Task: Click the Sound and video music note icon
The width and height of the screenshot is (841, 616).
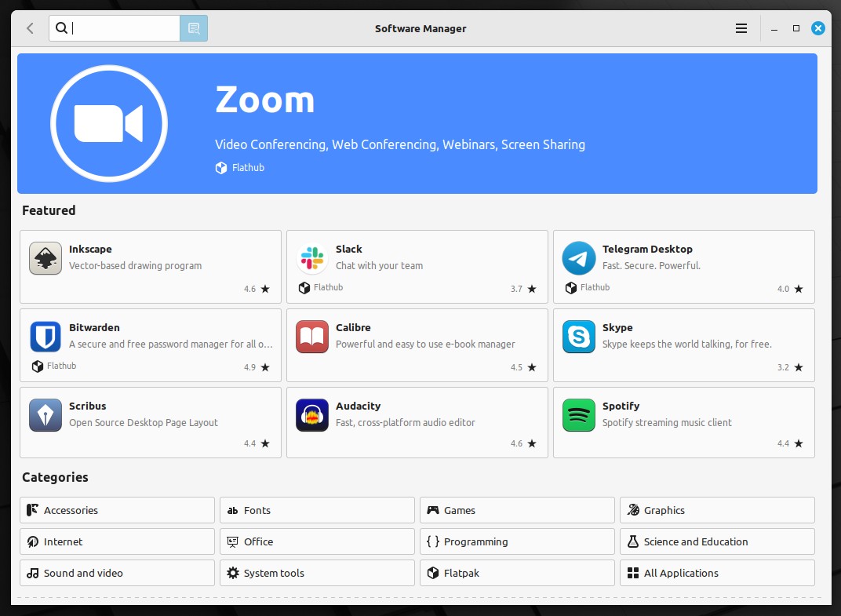Action: 33,573
